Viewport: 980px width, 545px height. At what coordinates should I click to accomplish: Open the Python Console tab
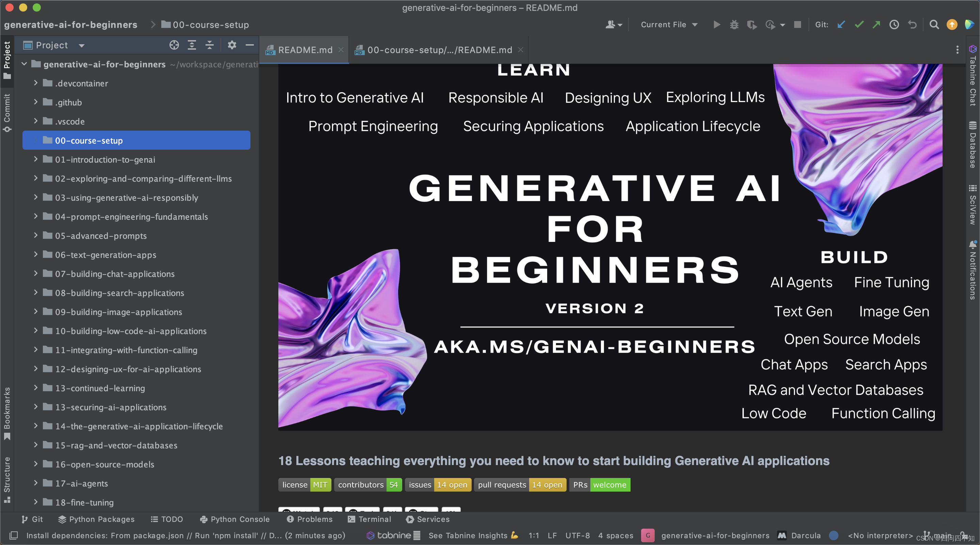pos(235,519)
